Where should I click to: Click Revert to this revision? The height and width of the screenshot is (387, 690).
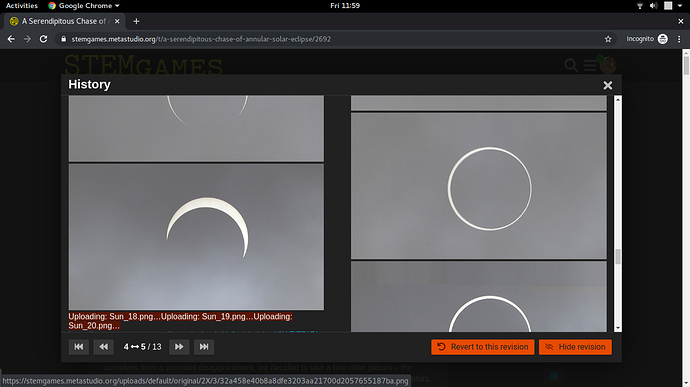(483, 347)
